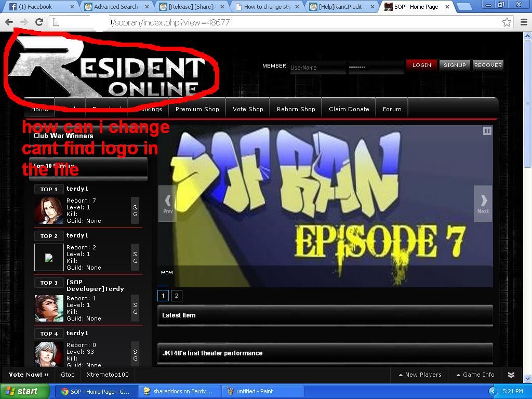Select the SG badge next to TOP 1 terdy1
Screen dimensions: 532x399
point(135,210)
